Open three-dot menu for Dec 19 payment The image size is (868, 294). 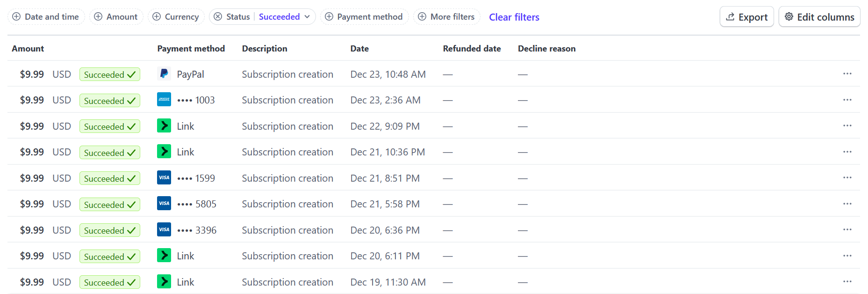coord(847,282)
